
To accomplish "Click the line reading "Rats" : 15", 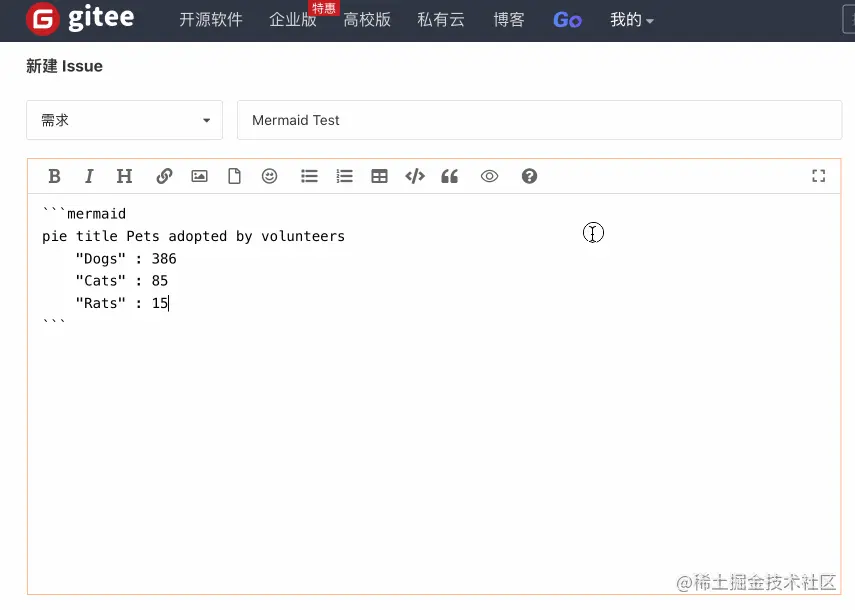I will click(122, 303).
